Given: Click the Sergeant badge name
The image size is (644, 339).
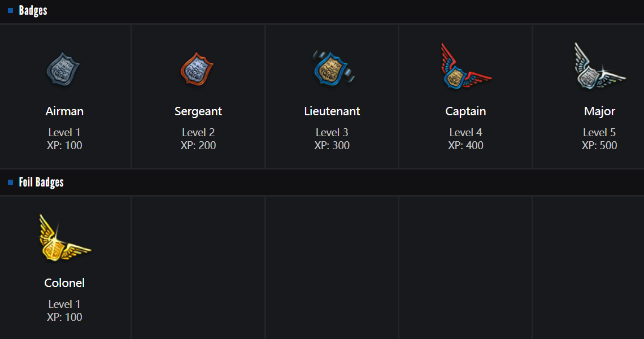Looking at the screenshot, I should (x=198, y=111).
